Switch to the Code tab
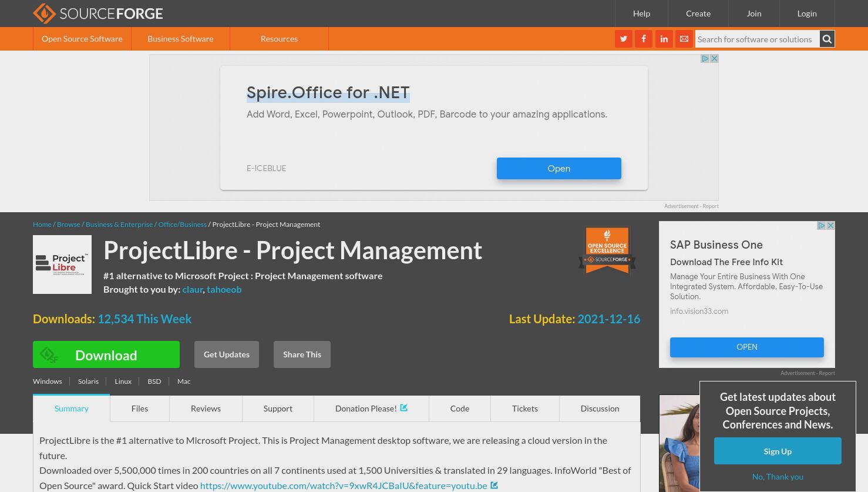868x492 pixels. pyautogui.click(x=460, y=409)
